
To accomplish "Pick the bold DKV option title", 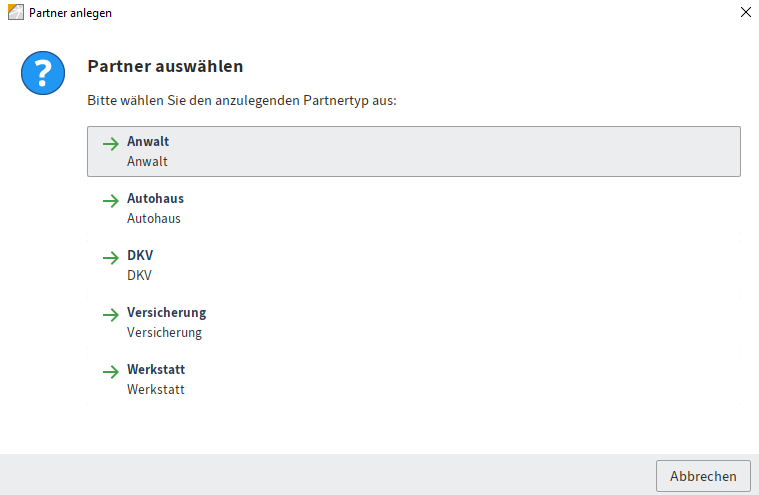I will click(140, 256).
